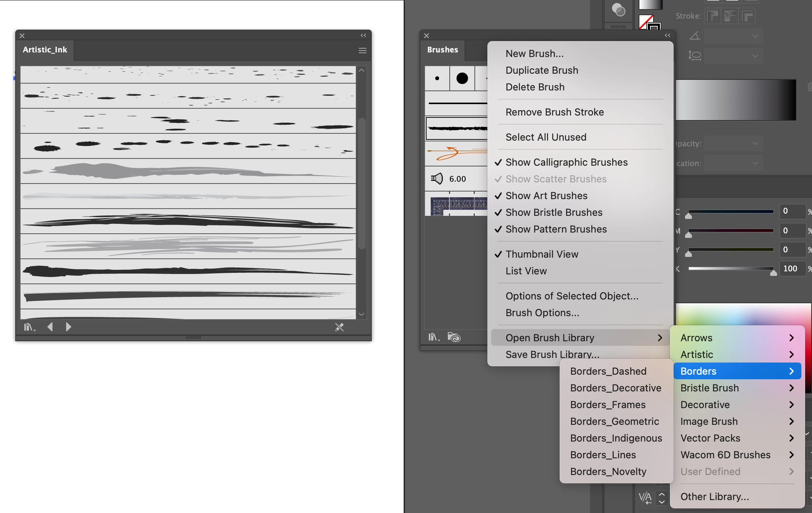The width and height of the screenshot is (812, 513).
Task: Select the large round calligraphic brush thumbnail
Action: pyautogui.click(x=462, y=78)
